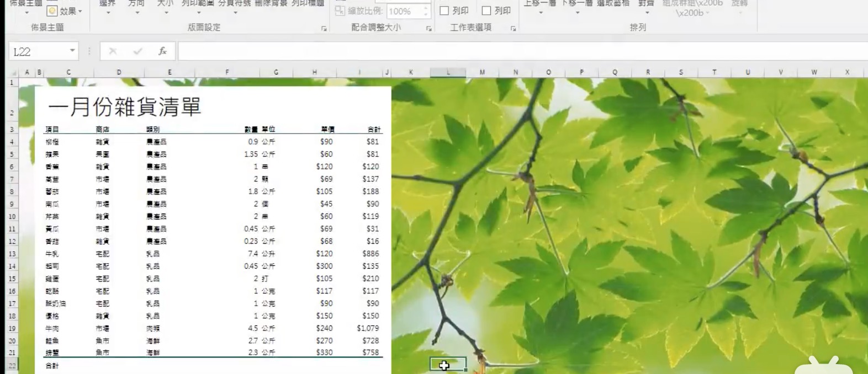
Task: Click the 縮放比例 scale icon
Action: (340, 10)
